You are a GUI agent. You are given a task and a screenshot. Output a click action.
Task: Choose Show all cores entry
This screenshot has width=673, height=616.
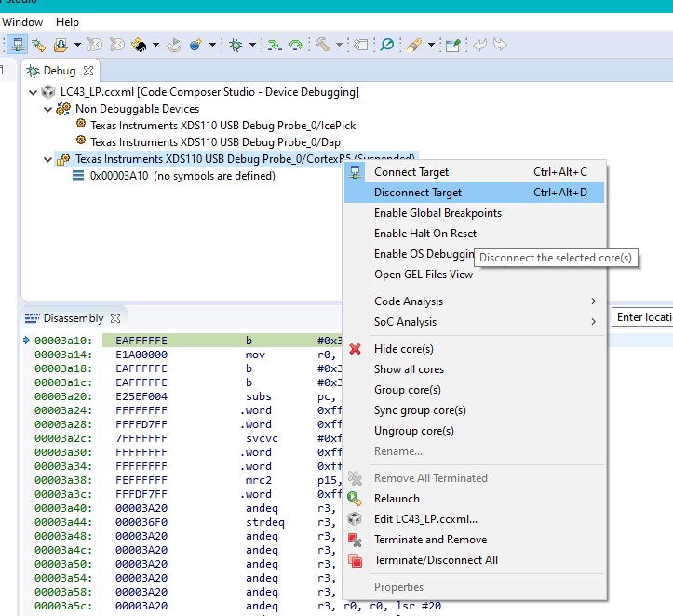475,369
